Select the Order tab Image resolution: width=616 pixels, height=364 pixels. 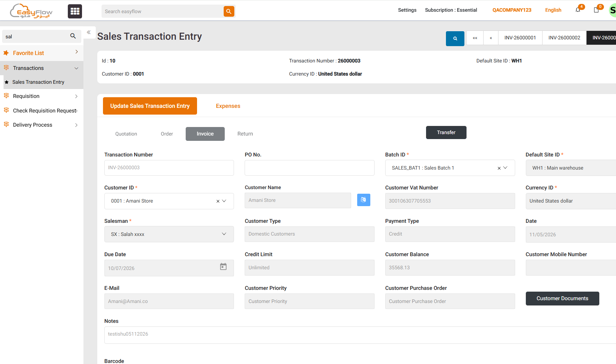pyautogui.click(x=167, y=134)
